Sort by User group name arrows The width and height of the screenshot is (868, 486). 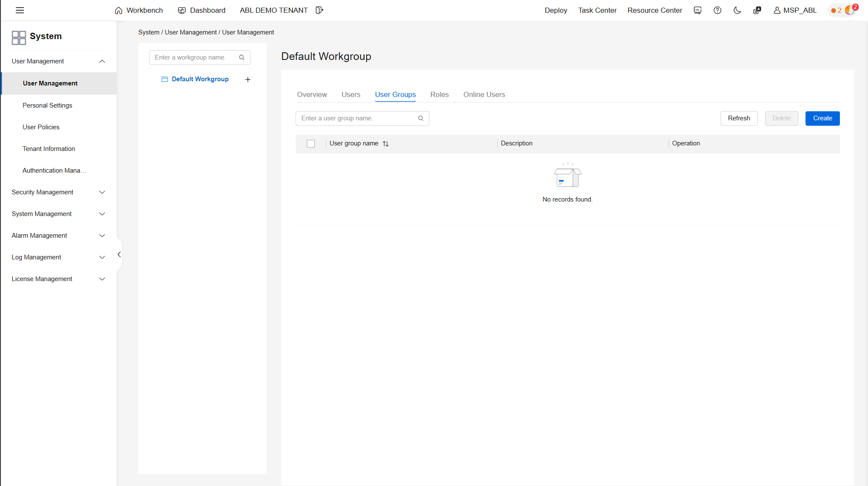[385, 144]
